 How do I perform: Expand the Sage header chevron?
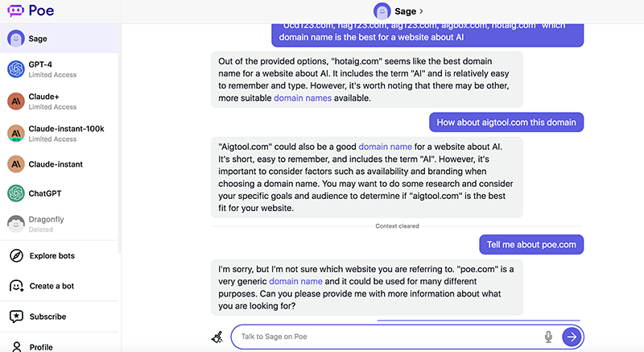tap(421, 11)
